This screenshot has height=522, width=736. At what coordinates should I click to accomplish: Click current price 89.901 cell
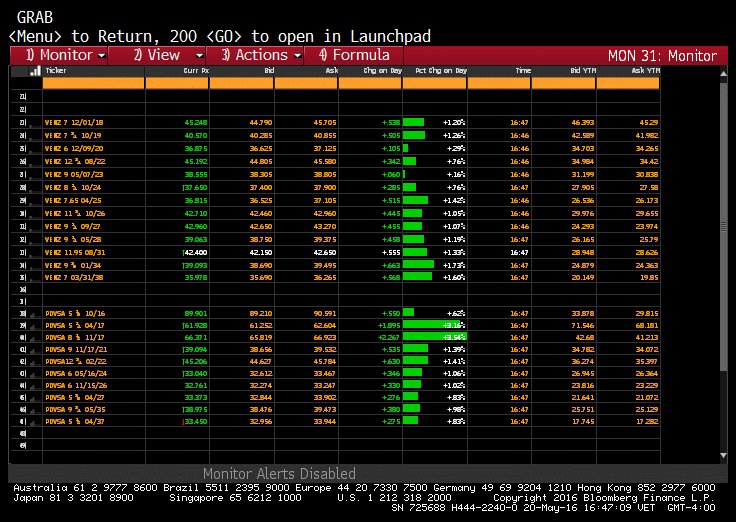click(196, 314)
